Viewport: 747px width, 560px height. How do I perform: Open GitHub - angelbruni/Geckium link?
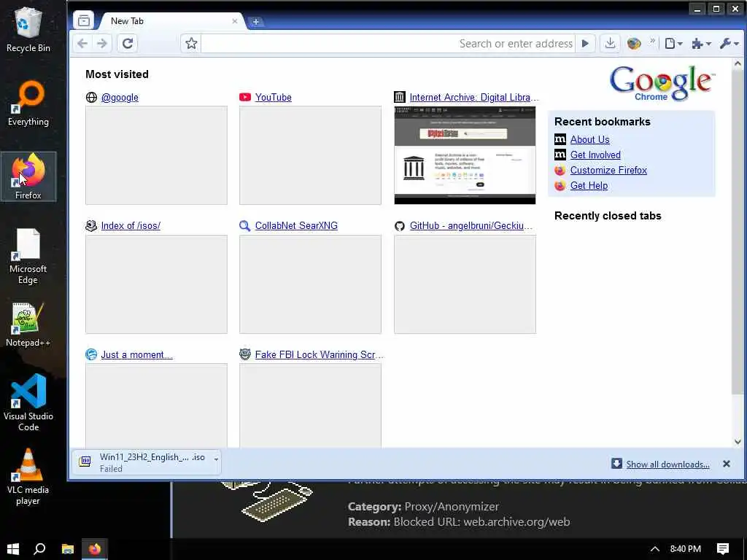point(471,226)
